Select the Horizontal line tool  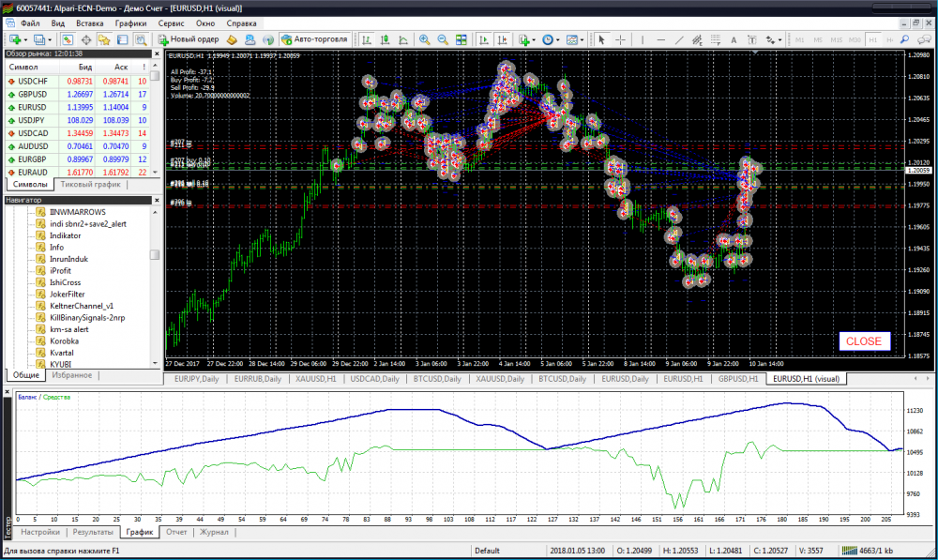coord(662,39)
